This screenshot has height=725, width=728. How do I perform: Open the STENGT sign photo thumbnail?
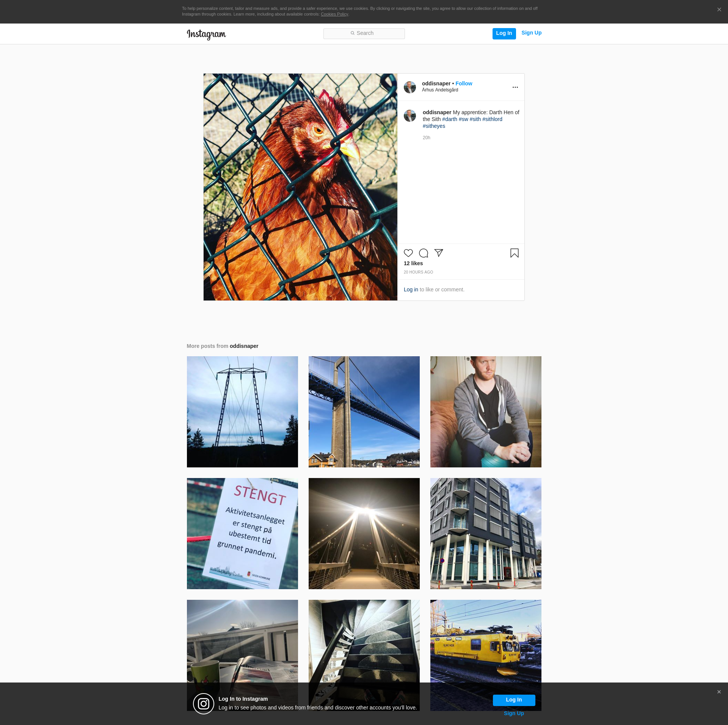pos(242,533)
